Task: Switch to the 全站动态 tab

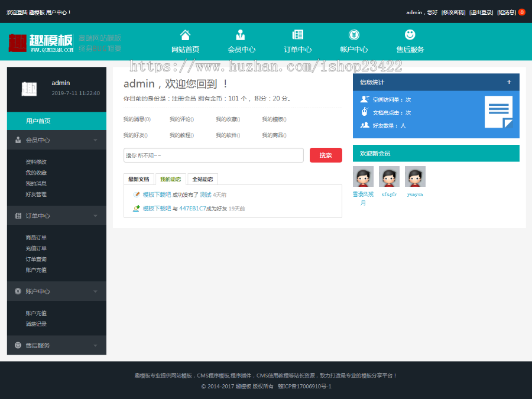Action: click(x=203, y=179)
